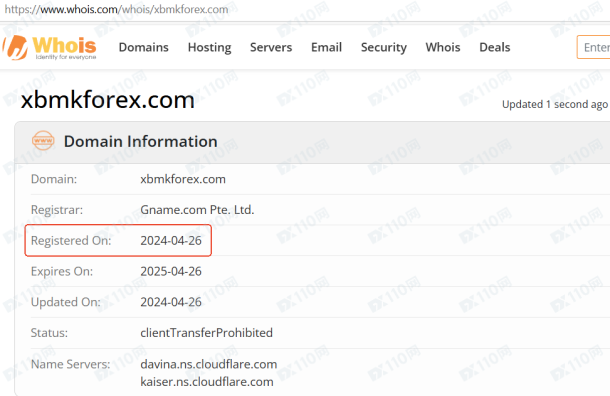
Task: Open the Domains menu
Action: coord(144,47)
